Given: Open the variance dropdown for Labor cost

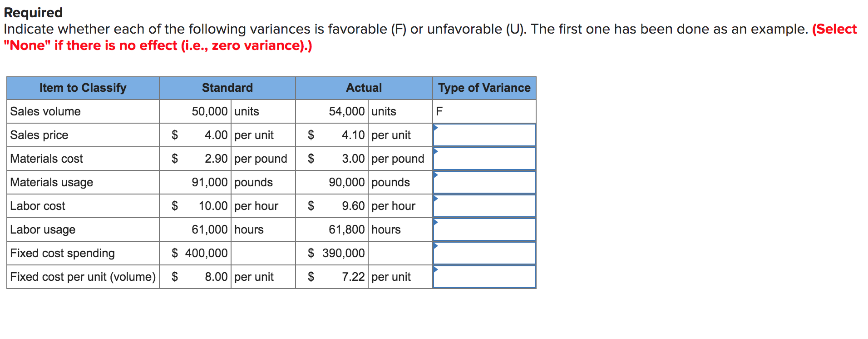Looking at the screenshot, I should click(x=483, y=205).
